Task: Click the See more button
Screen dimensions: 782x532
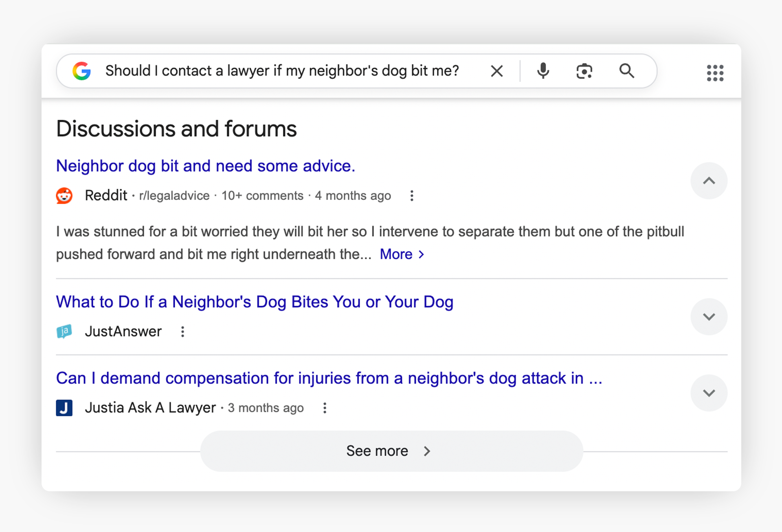Action: coord(390,451)
